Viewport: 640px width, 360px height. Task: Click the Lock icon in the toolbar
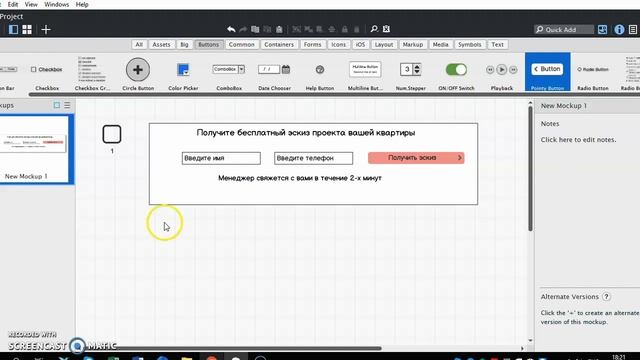pos(345,29)
